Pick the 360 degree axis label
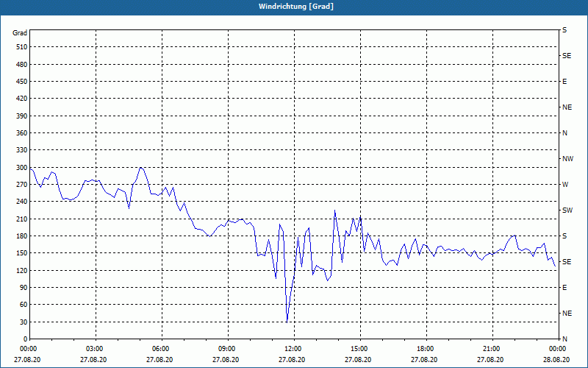Screen dimensions: 588x368 [22, 133]
